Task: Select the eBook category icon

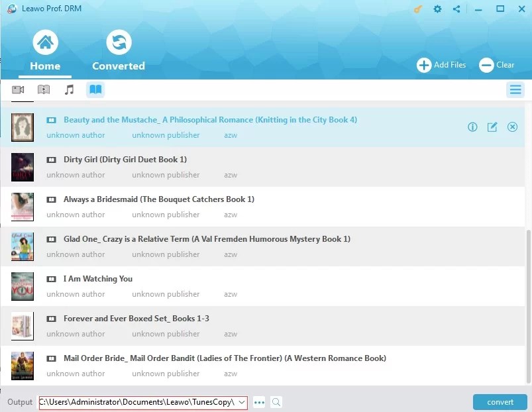Action: (95, 89)
